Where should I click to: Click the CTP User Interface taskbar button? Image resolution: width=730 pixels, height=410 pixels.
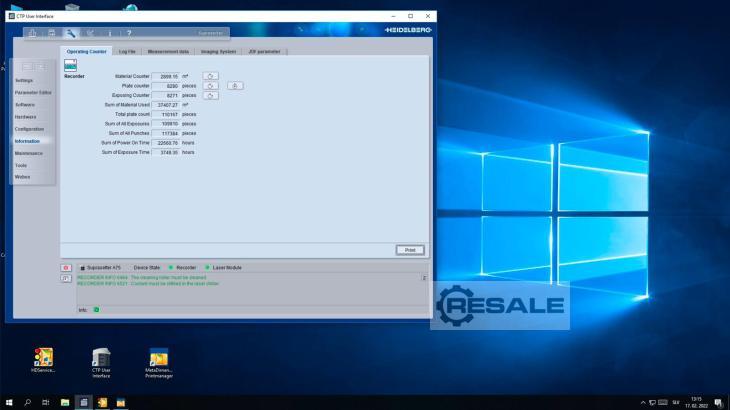pos(84,403)
